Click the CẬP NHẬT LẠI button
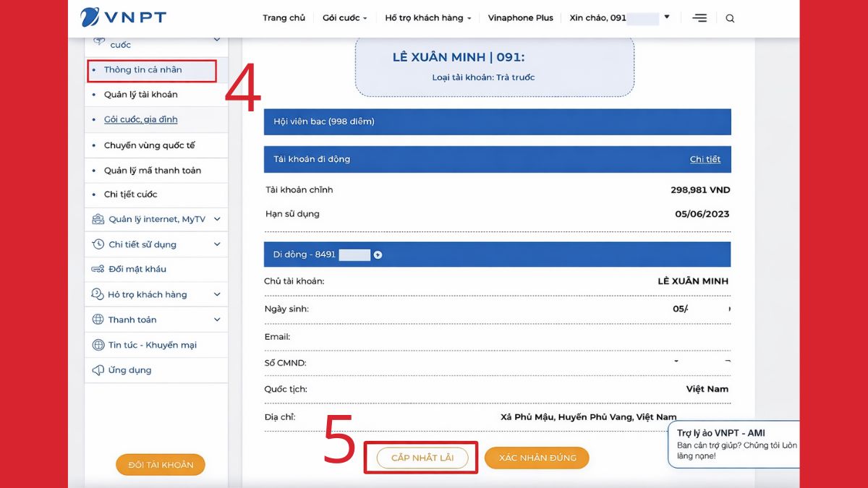The width and height of the screenshot is (868, 488). [x=422, y=458]
